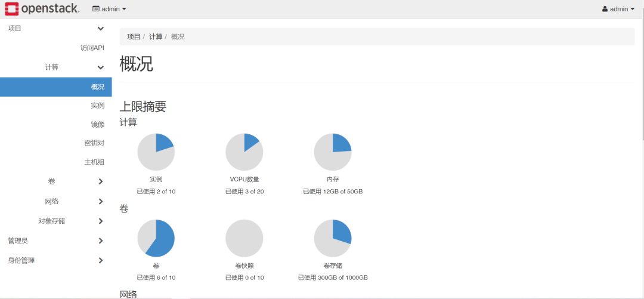Go to 实例 in the sidebar
This screenshot has height=299, width=644.
coord(97,106)
